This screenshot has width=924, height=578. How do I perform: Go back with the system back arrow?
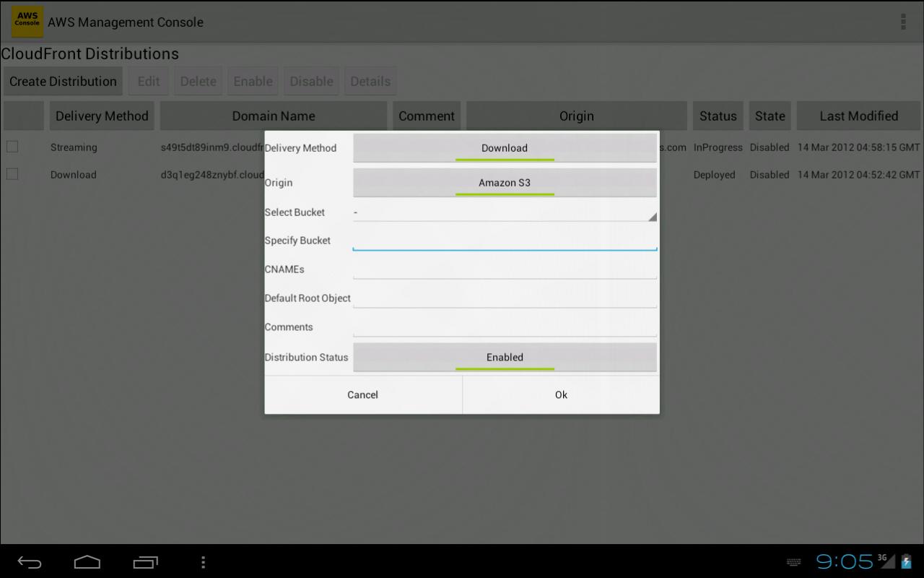[30, 562]
